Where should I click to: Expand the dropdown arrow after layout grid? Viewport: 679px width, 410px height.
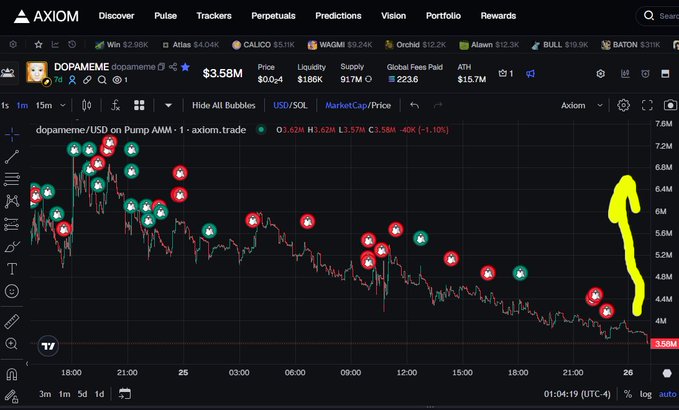point(168,105)
